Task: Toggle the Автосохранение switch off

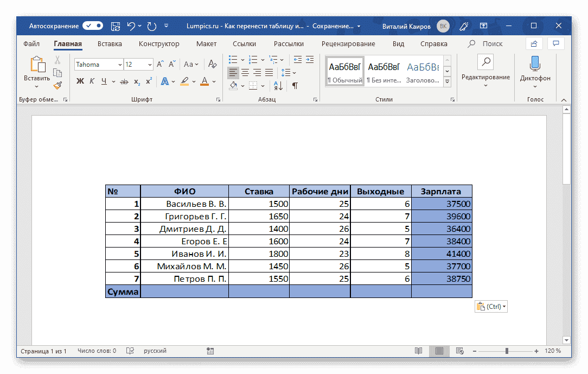Action: 92,26
